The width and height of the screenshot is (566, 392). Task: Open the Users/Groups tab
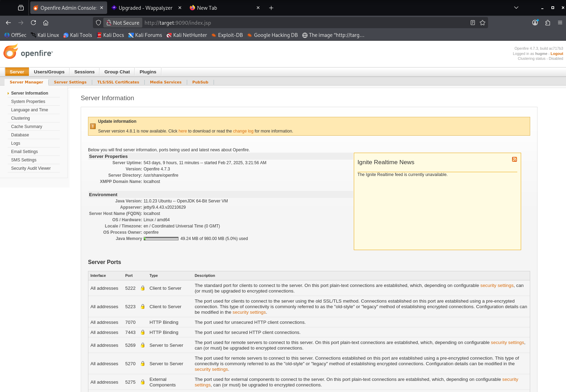(49, 72)
